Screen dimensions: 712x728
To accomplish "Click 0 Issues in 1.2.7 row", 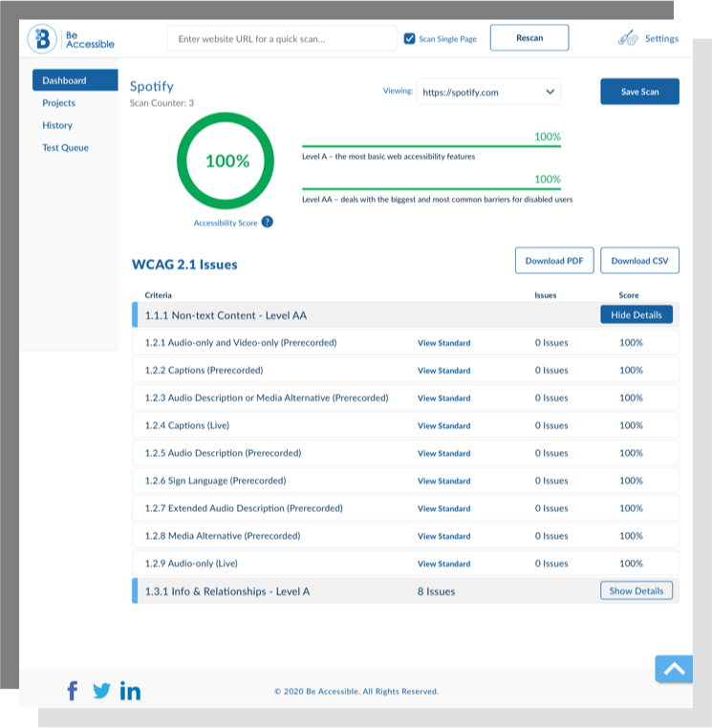I will pyautogui.click(x=551, y=508).
